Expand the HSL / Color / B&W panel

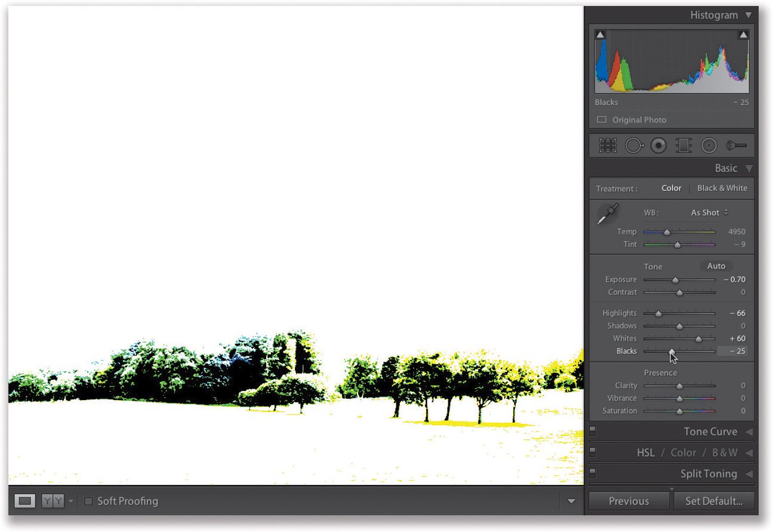[x=749, y=453]
